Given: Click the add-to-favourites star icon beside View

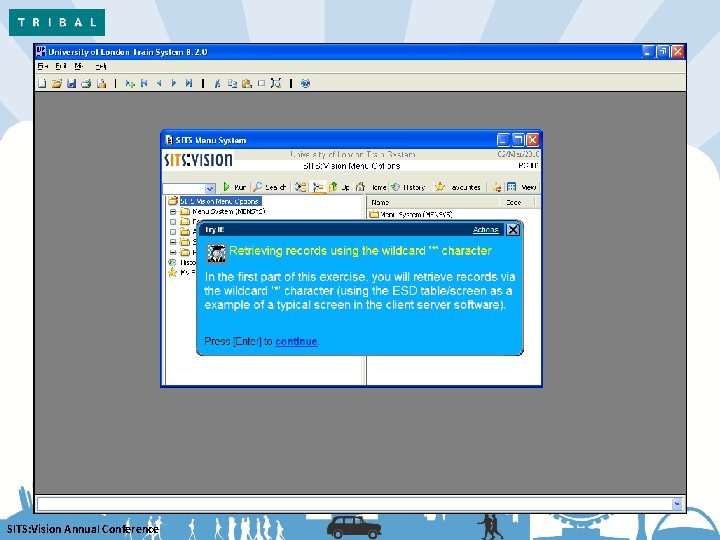Looking at the screenshot, I should point(496,187).
